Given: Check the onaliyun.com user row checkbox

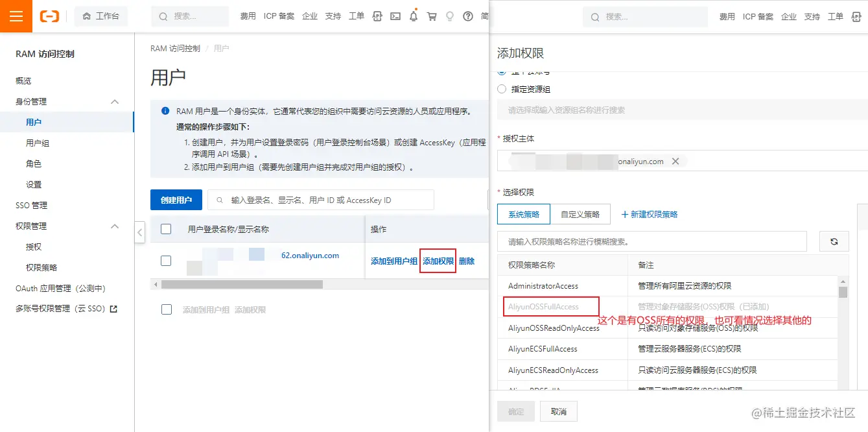Looking at the screenshot, I should pyautogui.click(x=166, y=260).
